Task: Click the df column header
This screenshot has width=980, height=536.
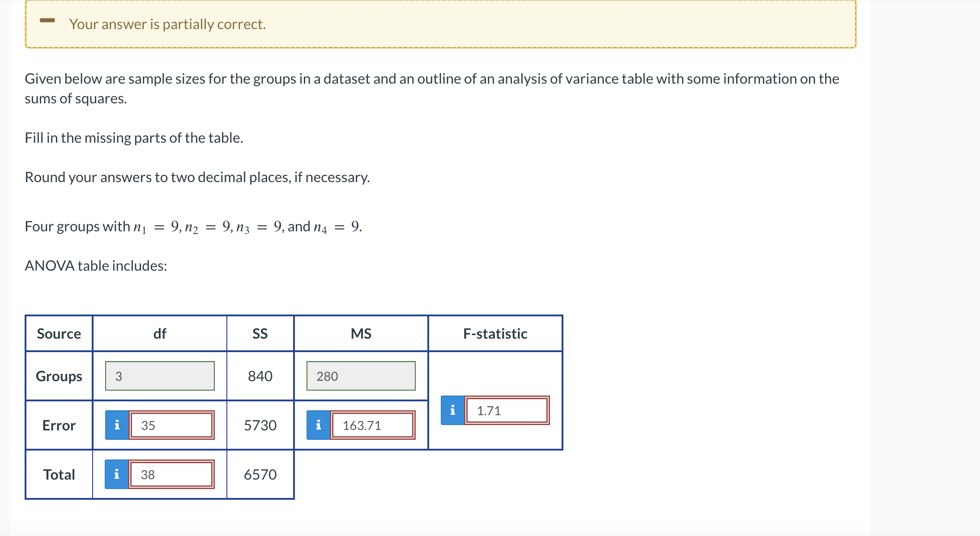Action: (x=159, y=333)
